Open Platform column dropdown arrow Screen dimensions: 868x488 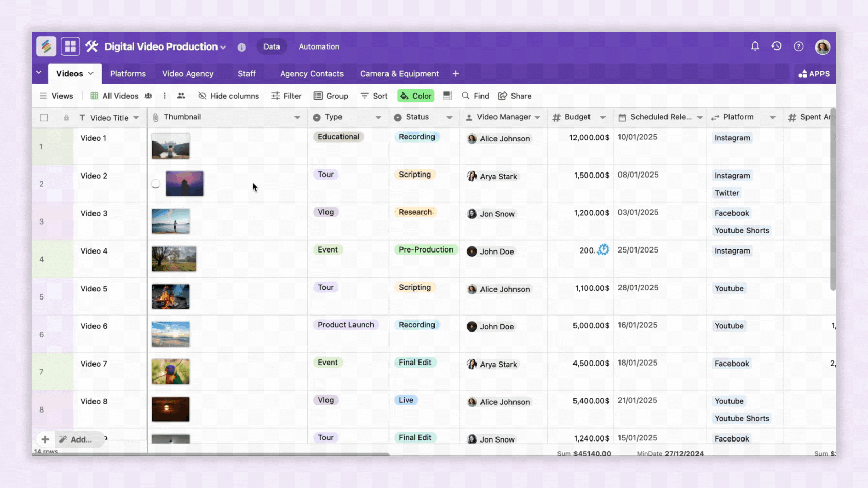[x=772, y=117]
